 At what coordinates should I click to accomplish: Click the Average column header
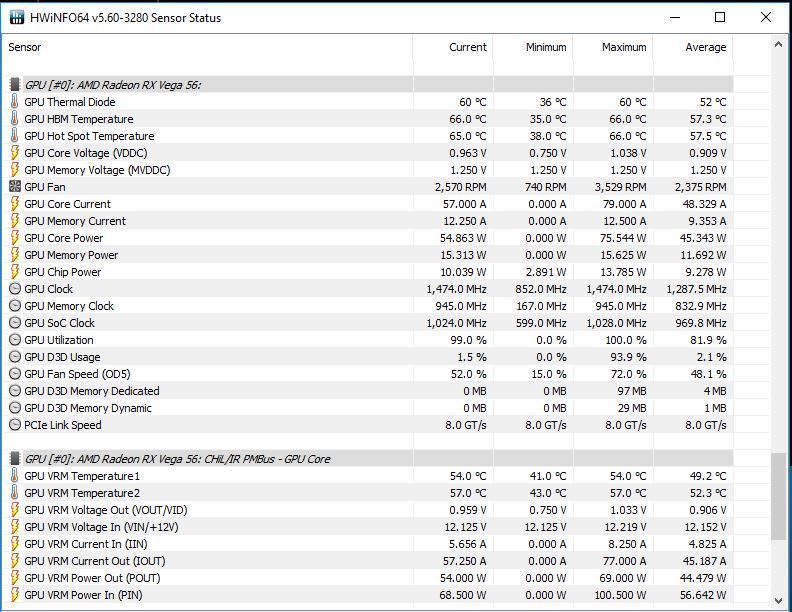point(705,47)
